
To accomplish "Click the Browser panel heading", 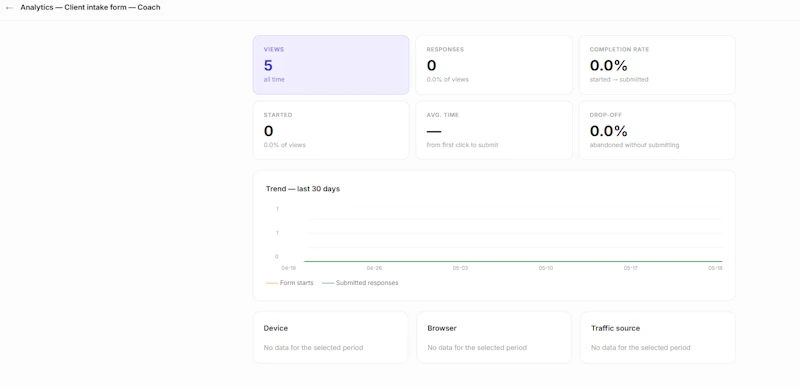I will pos(442,328).
